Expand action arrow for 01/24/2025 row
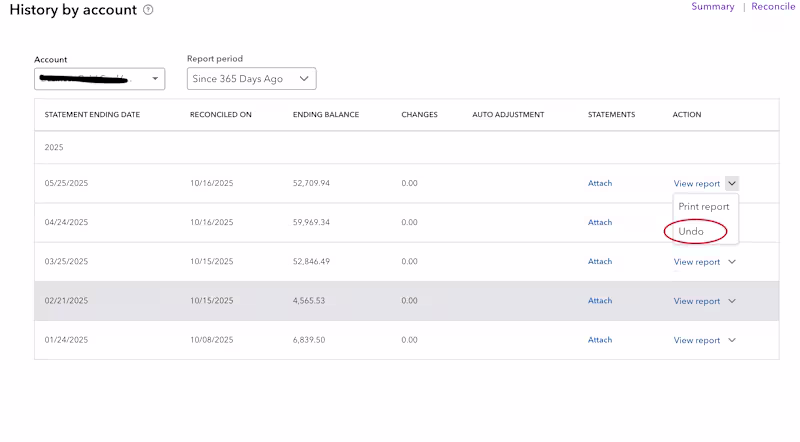800x442 pixels. (732, 340)
